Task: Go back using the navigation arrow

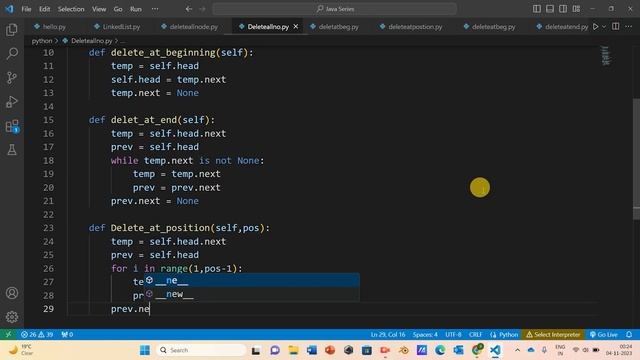Action: coord(189,9)
